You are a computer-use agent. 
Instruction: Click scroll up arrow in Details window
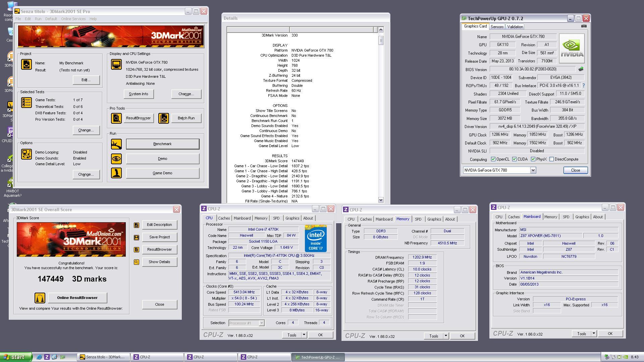tap(381, 30)
